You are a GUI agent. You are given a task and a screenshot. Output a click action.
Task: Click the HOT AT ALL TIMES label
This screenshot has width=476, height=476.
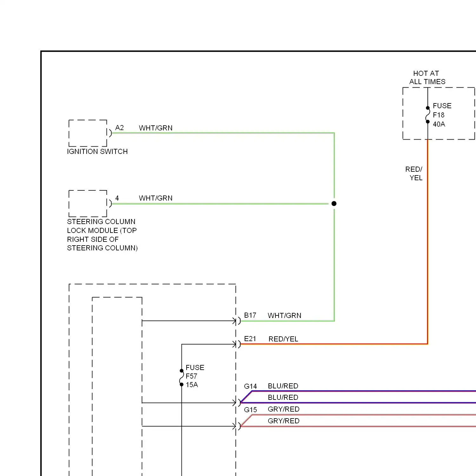(x=427, y=78)
